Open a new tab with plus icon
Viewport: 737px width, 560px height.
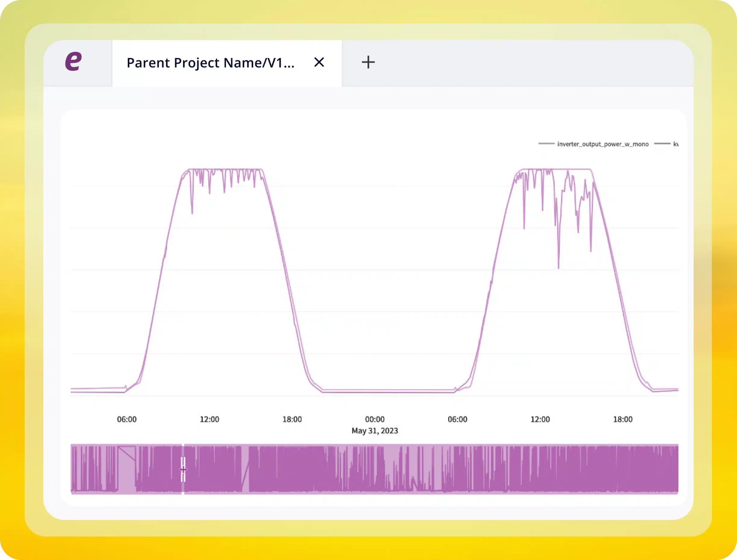click(x=368, y=62)
